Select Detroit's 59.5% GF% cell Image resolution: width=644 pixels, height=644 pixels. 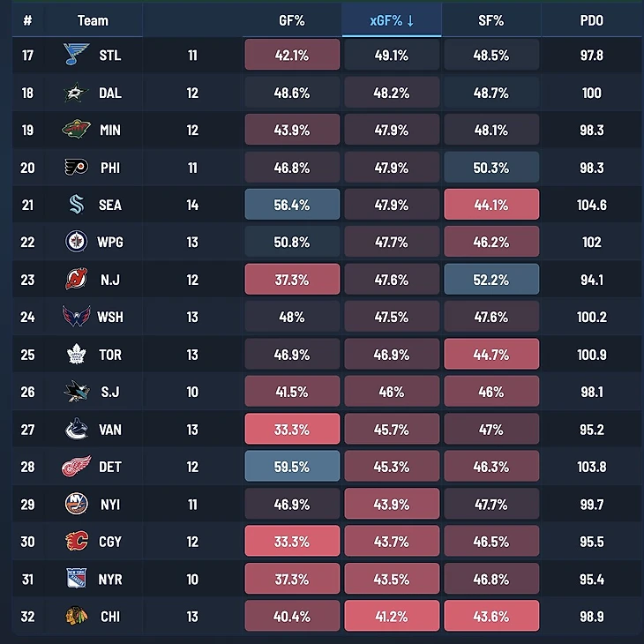292,466
